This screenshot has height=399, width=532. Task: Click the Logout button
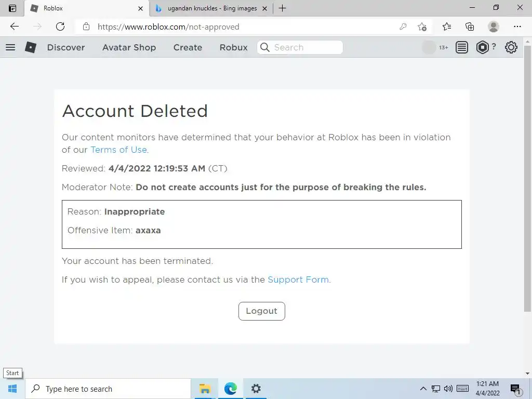(x=262, y=311)
